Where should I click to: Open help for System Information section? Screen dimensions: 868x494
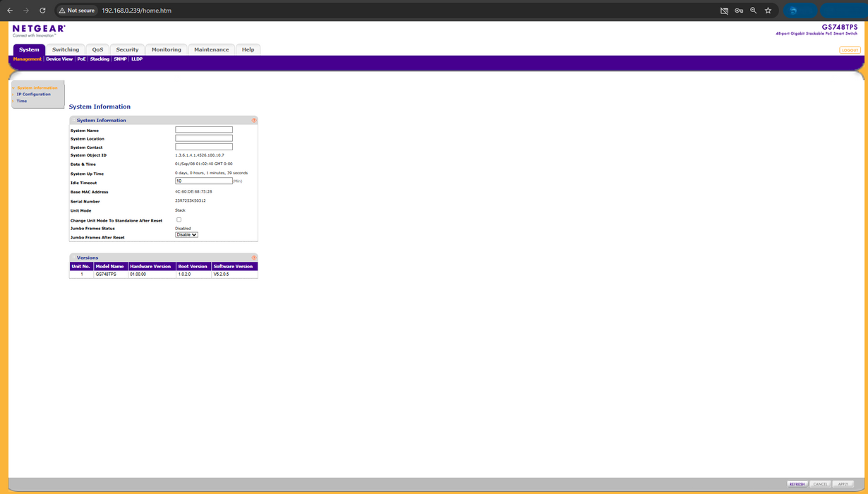pos(254,121)
